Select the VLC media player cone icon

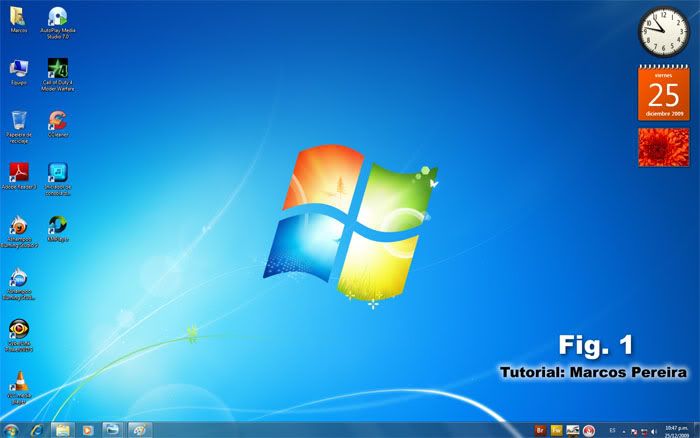coord(19,388)
